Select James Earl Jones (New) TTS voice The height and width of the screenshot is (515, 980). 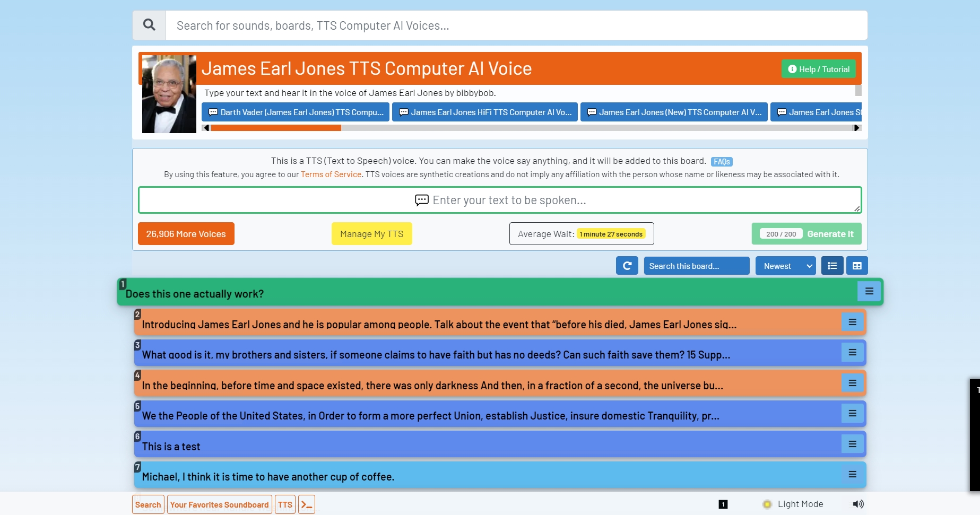click(x=674, y=112)
